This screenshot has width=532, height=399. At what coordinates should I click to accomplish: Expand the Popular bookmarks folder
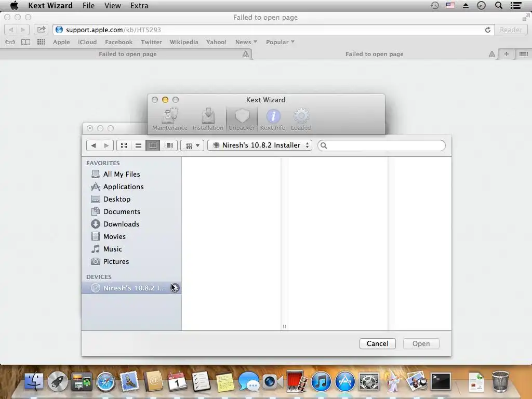tap(280, 42)
